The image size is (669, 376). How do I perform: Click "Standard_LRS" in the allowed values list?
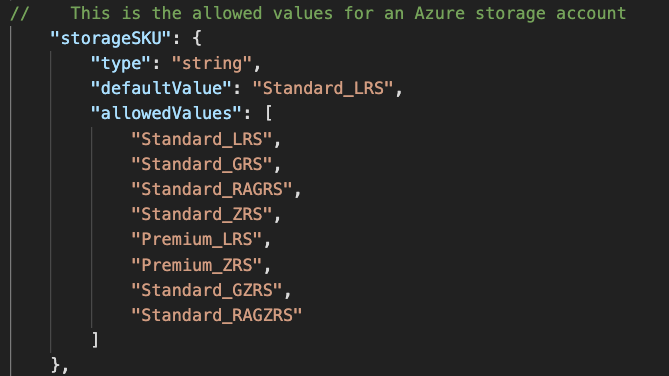point(201,139)
